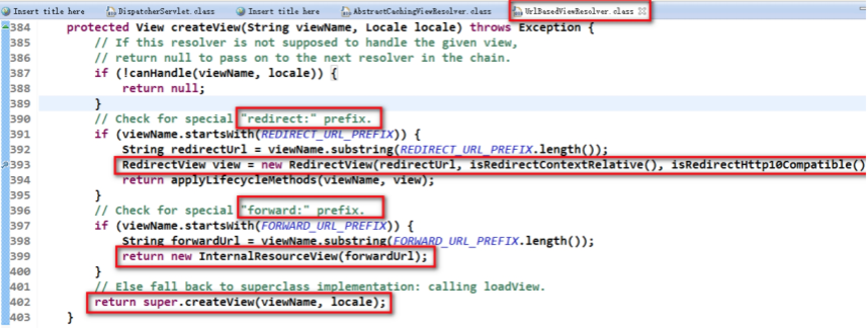Click the "throws" keyword on line 384

(490, 27)
